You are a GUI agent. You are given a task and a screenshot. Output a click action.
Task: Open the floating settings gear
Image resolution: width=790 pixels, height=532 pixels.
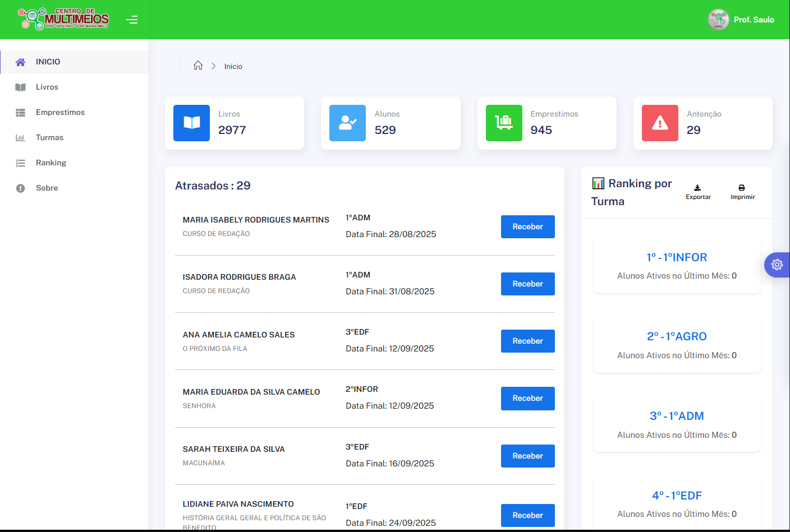(777, 265)
